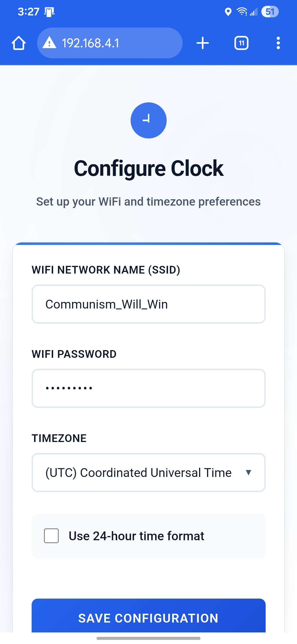
Task: Open a new tab with plus icon
Action: click(203, 43)
